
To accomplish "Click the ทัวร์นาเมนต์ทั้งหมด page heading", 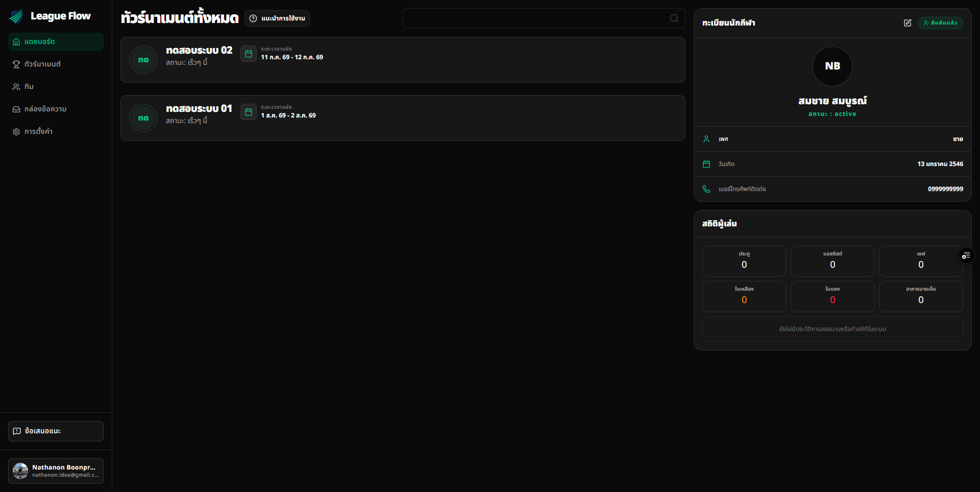I will tap(180, 18).
